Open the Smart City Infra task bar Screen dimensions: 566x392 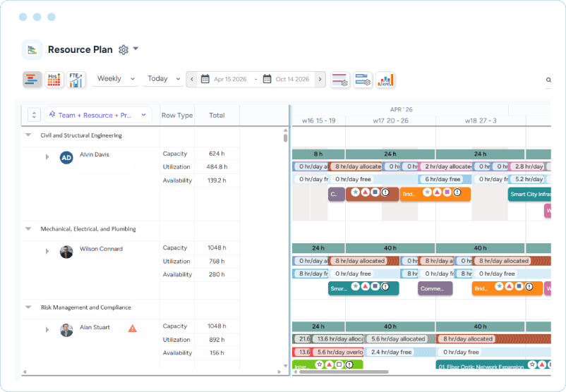pos(529,194)
